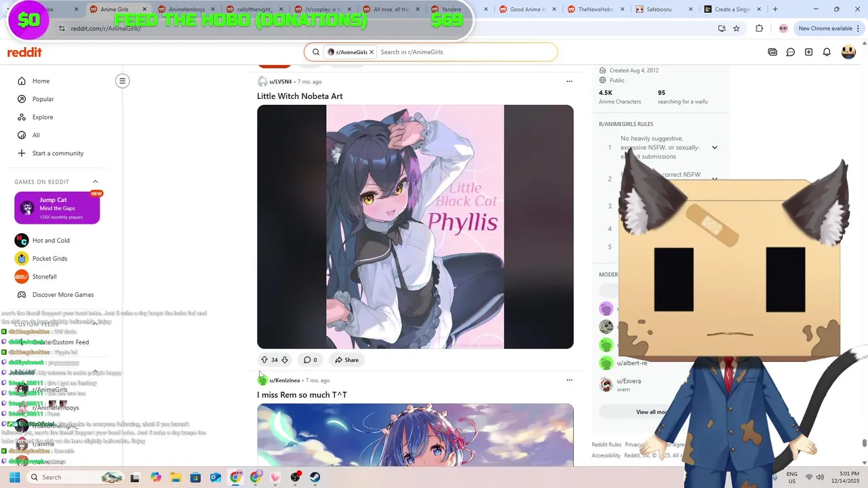Click Start a community
The width and height of the screenshot is (868, 488).
tap(58, 153)
